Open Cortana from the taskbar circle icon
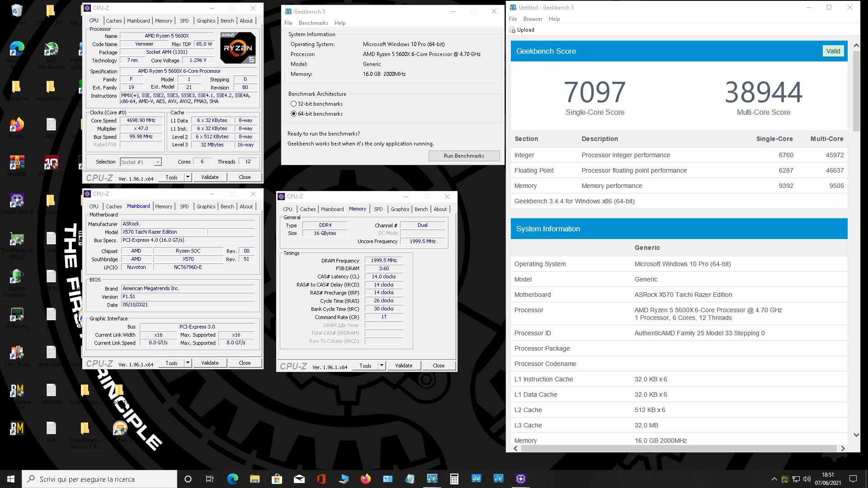 tap(188, 479)
